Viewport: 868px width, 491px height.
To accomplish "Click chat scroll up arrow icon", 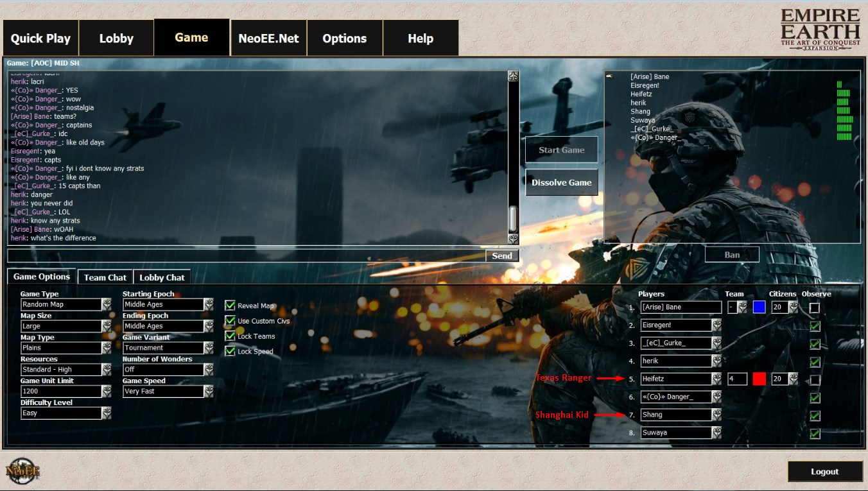I will pyautogui.click(x=512, y=76).
